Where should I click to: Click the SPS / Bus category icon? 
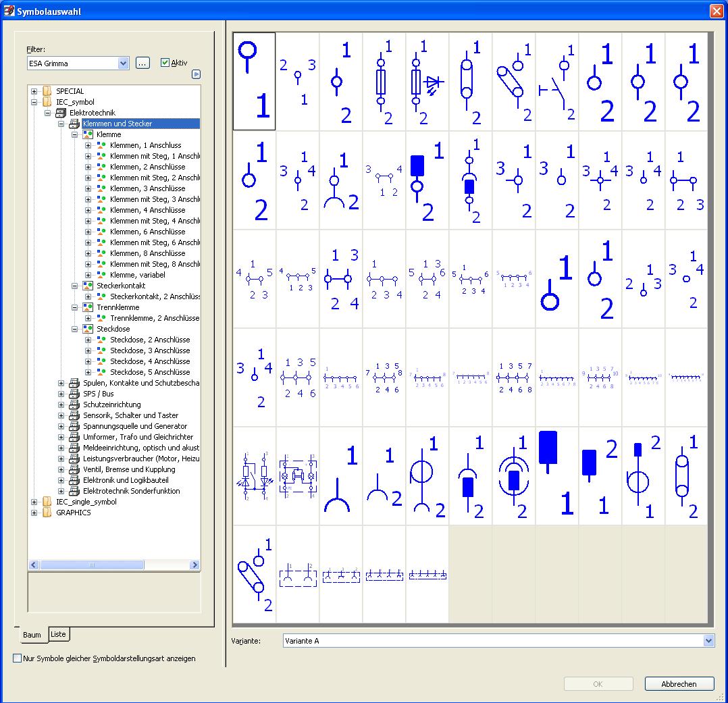pyautogui.click(x=74, y=394)
